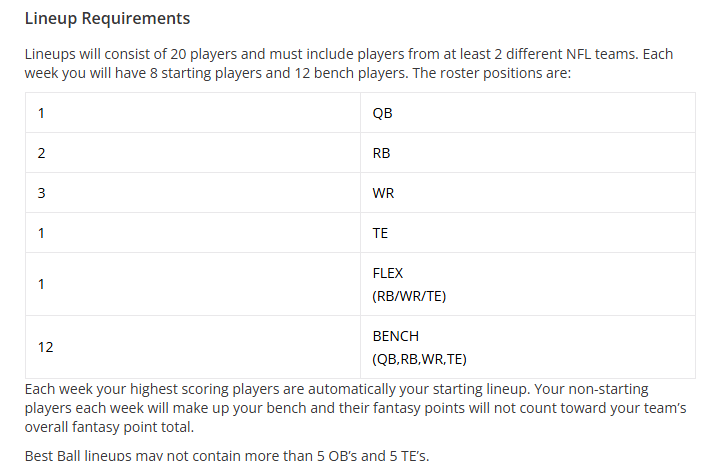This screenshot has height=469, width=717.
Task: Click the (QB,RB,WR,TE) bench eligibility text
Action: (419, 359)
